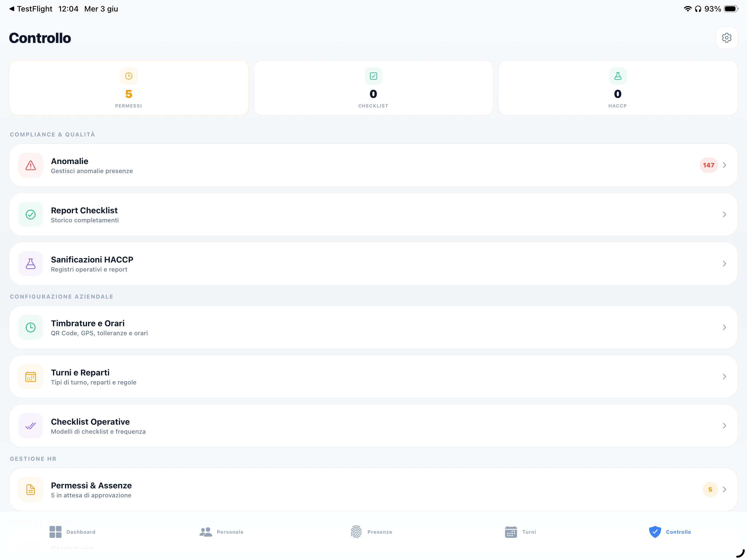Viewport: 747px width, 560px height.
Task: Click the green checkmark icon for Report Checklist
Action: (x=31, y=214)
